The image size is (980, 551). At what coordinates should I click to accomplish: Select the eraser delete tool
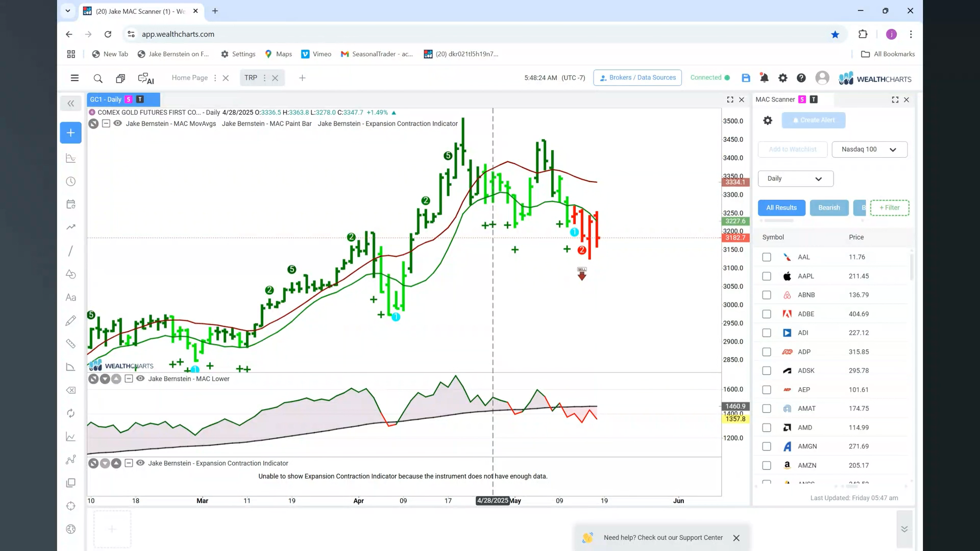click(71, 390)
